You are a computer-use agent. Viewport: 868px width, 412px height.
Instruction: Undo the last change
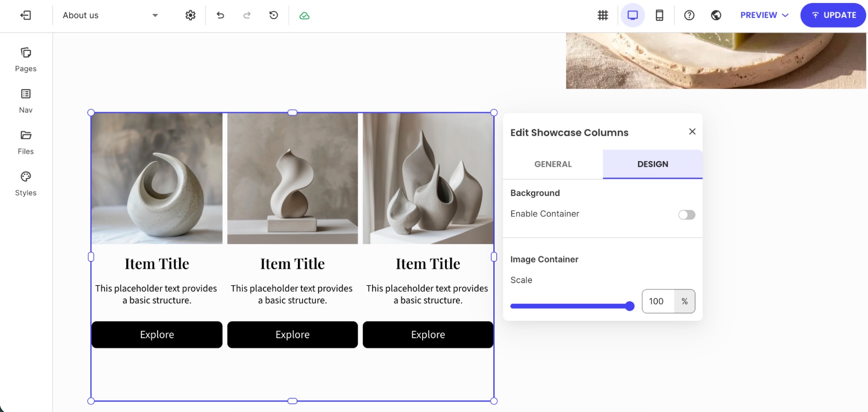coord(220,15)
